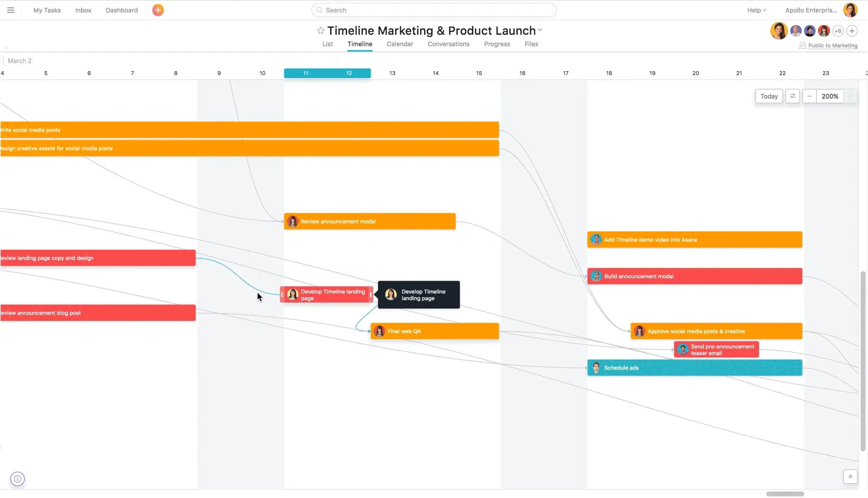The height and width of the screenshot is (498, 868).
Task: Click the Timeline tab
Action: [x=359, y=44]
